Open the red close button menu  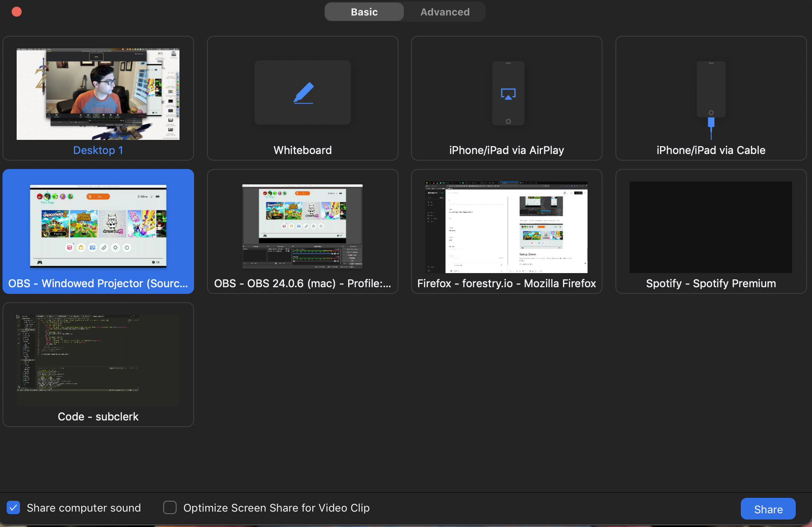16,11
